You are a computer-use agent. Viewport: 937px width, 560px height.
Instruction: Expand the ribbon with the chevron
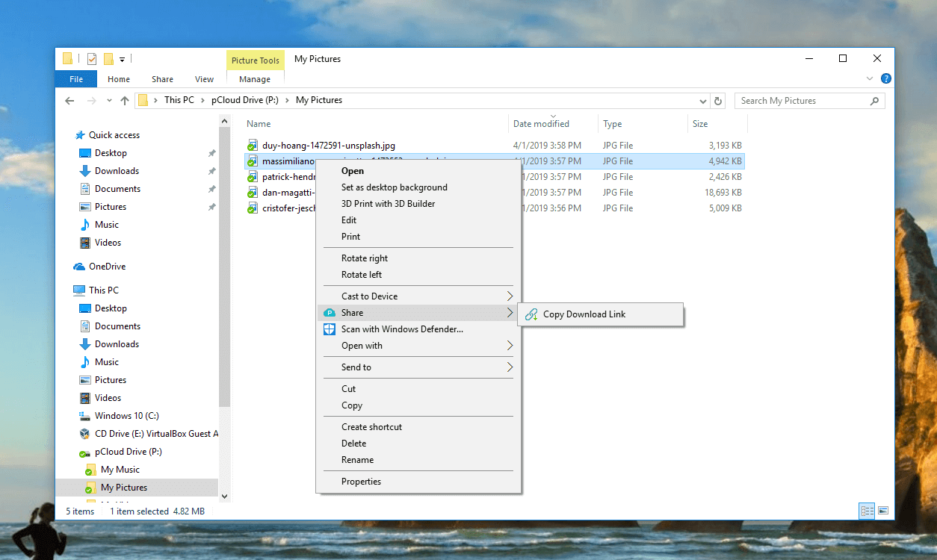tap(869, 78)
